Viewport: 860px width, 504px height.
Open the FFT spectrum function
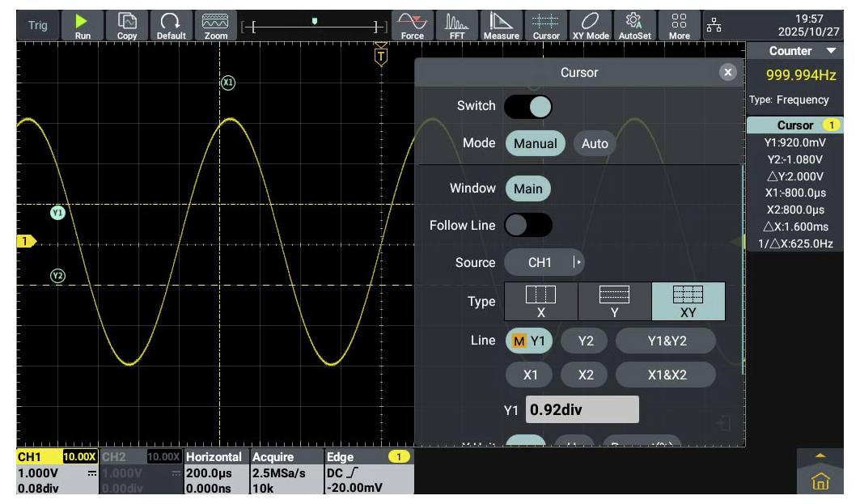(457, 25)
